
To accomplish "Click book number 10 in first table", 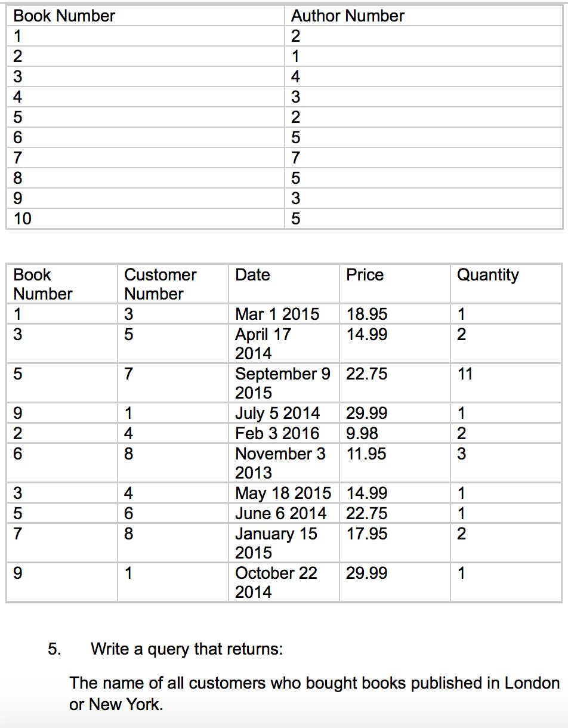I will [x=23, y=219].
